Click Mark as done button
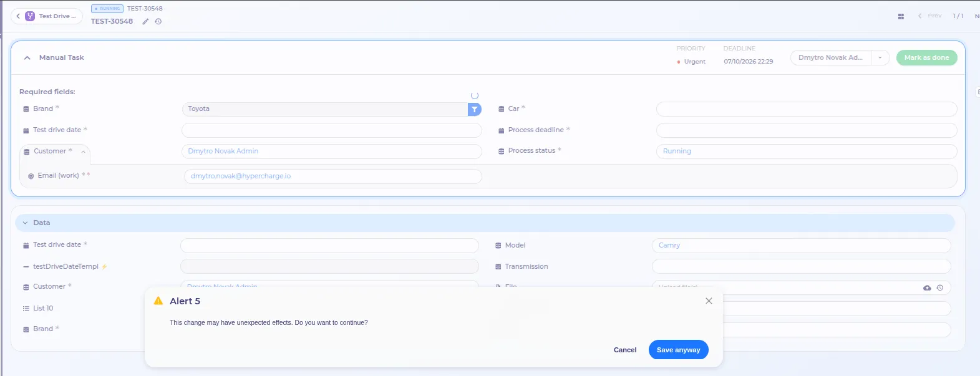 [x=926, y=57]
